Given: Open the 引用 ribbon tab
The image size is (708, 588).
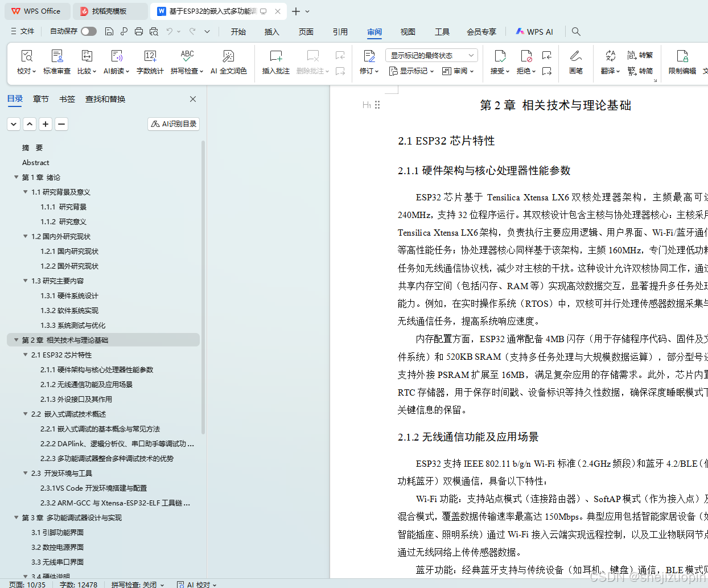Looking at the screenshot, I should coord(340,32).
